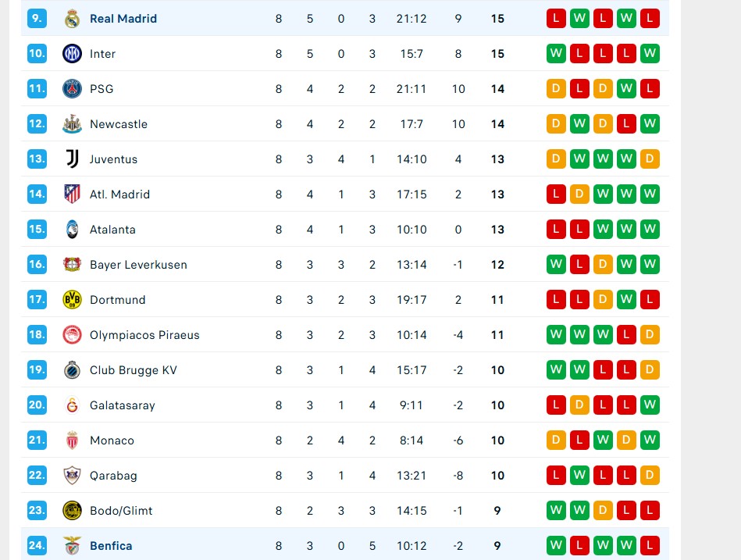The image size is (741, 560).
Task: Click the rank 9 position badge
Action: [37, 19]
